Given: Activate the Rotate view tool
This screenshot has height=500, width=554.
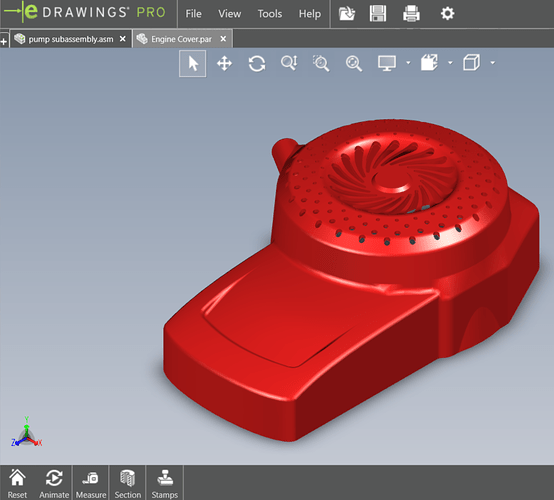Looking at the screenshot, I should 257,64.
